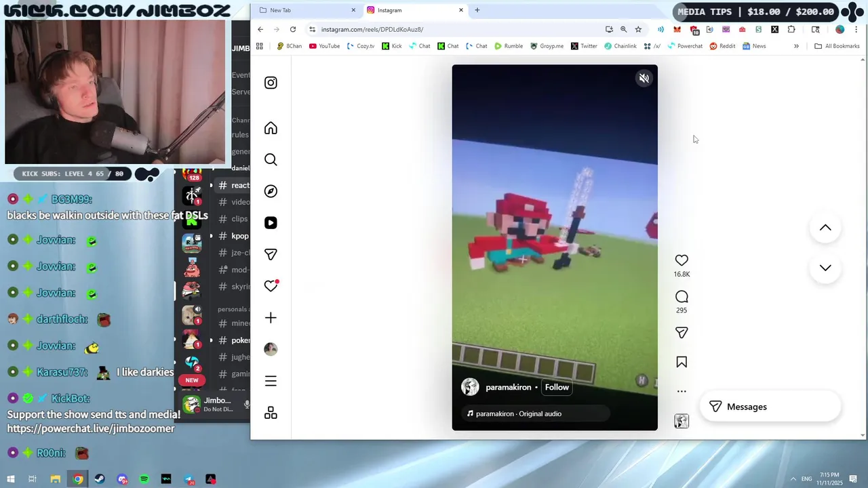Open Reels from the Instagram sidebar
Image resolution: width=868 pixels, height=488 pixels.
[271, 223]
